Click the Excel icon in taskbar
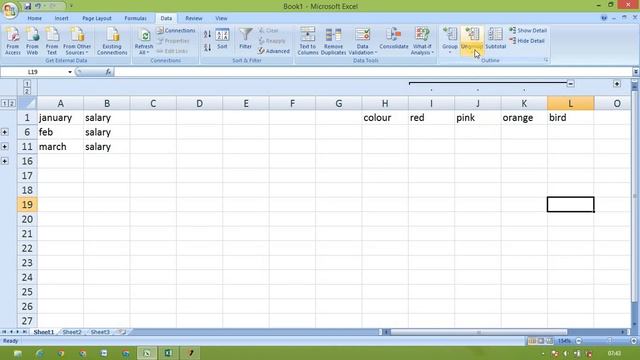 (x=168, y=353)
